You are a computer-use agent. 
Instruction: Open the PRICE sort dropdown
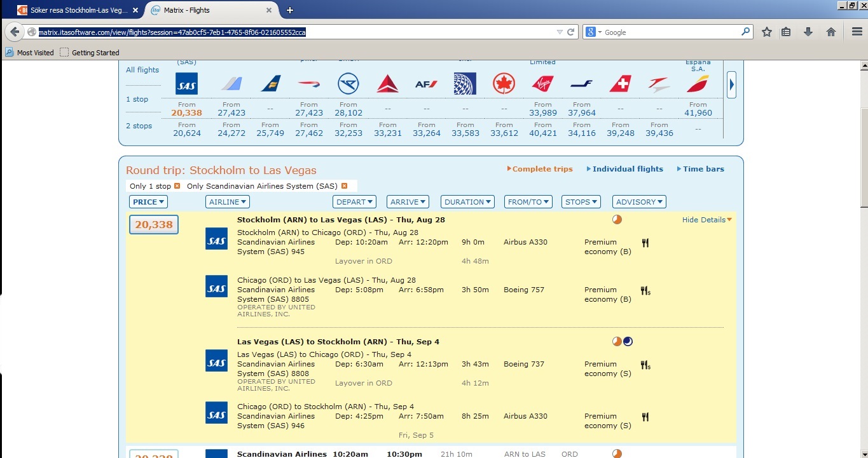(x=149, y=202)
